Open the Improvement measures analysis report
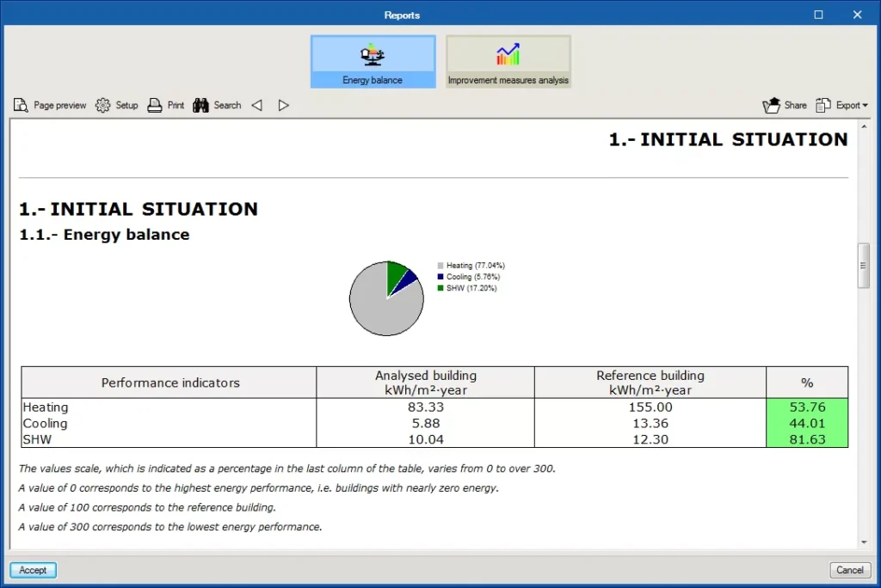This screenshot has height=588, width=881. (x=508, y=55)
